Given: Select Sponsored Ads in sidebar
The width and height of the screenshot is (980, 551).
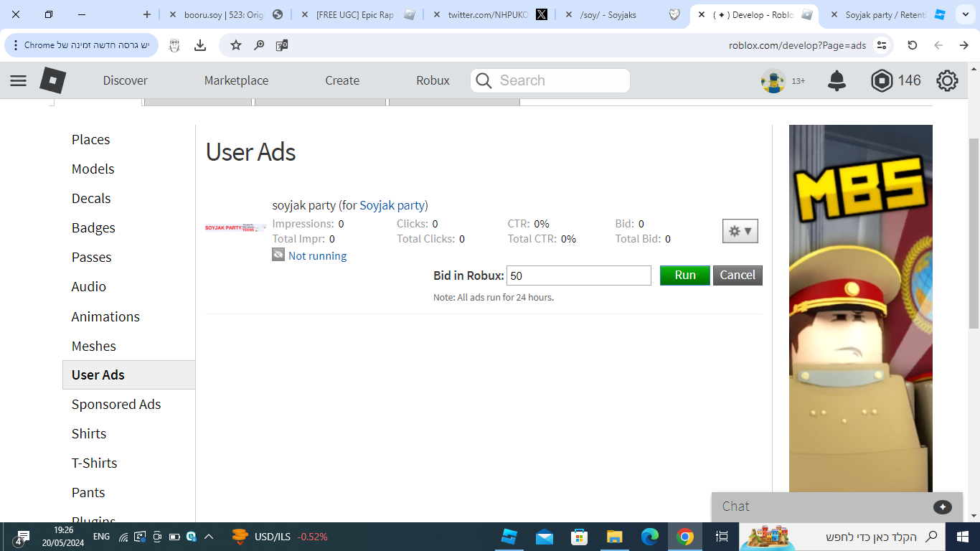Looking at the screenshot, I should (116, 405).
